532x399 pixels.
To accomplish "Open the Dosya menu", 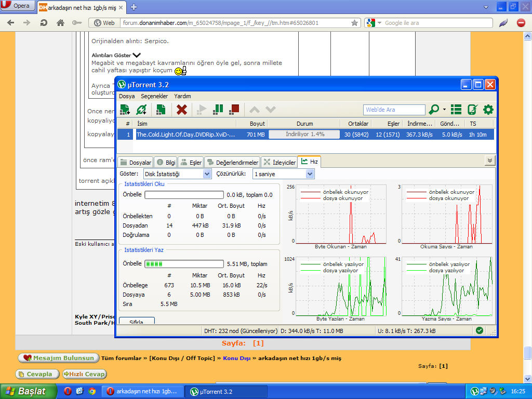I will coord(127,96).
